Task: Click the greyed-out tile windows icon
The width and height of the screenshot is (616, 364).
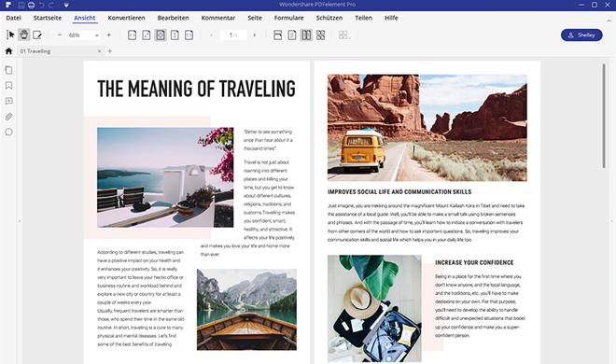Action: tap(343, 35)
